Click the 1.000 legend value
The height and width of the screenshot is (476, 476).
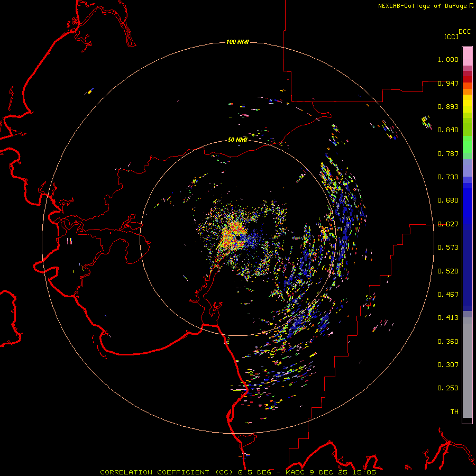click(x=448, y=59)
